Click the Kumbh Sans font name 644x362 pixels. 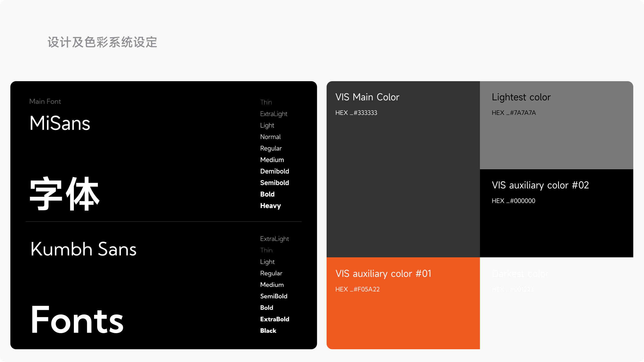pos(83,249)
